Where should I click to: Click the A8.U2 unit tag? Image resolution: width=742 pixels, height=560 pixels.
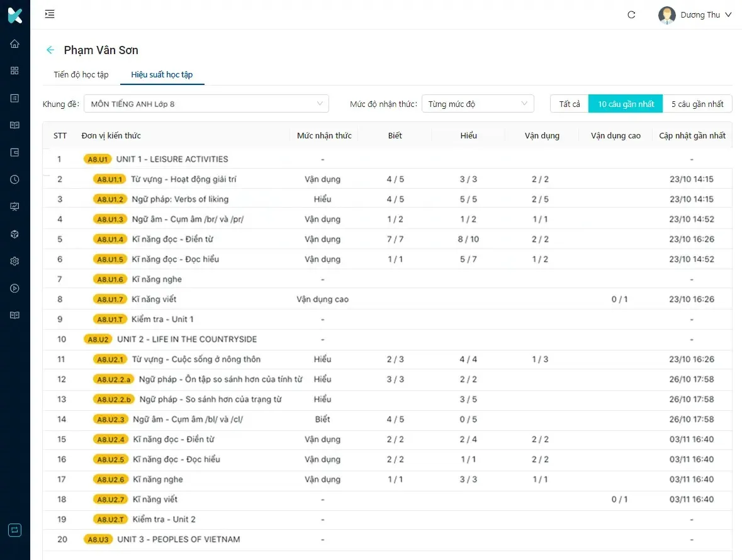(x=98, y=339)
